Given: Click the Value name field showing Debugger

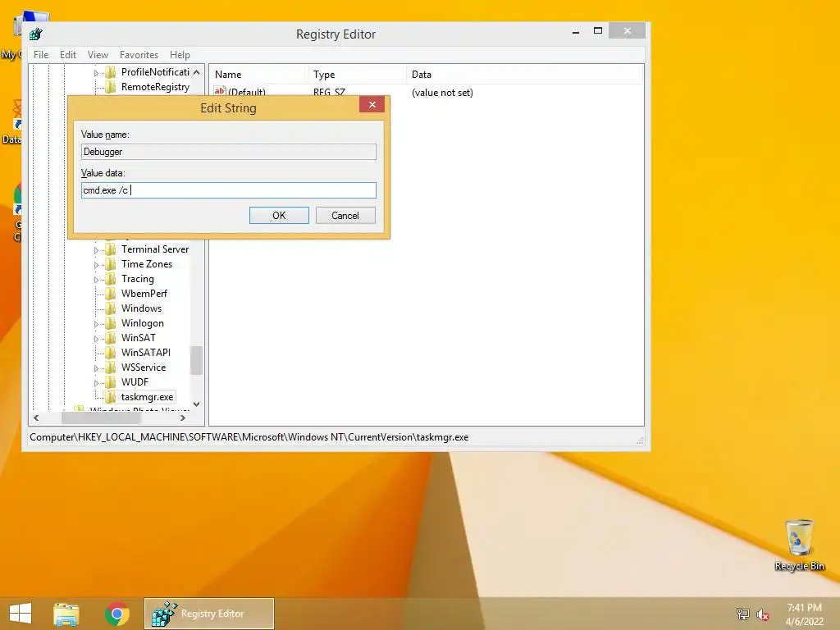Looking at the screenshot, I should point(228,152).
